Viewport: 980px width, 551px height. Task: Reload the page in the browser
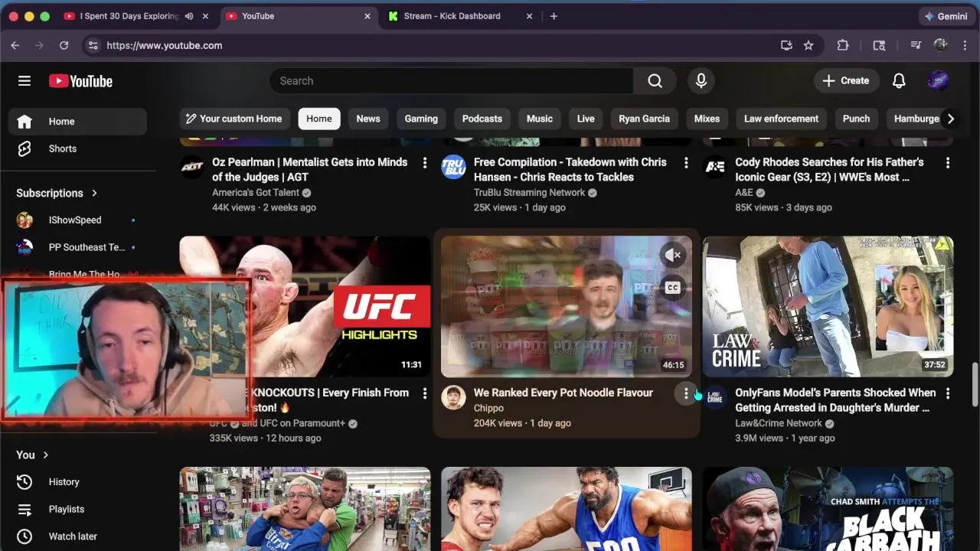[64, 46]
